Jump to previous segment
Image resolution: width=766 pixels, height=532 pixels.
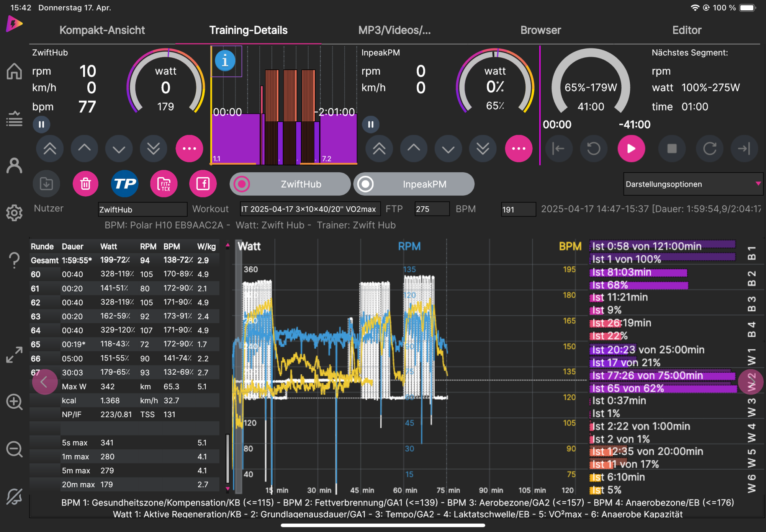pos(558,149)
